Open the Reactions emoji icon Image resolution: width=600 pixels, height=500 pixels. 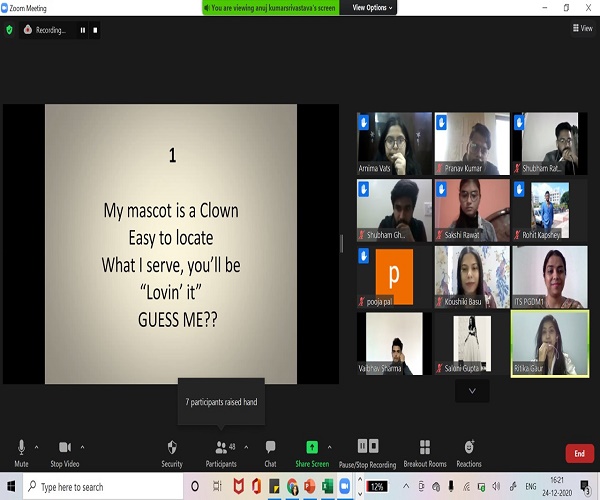(469, 446)
